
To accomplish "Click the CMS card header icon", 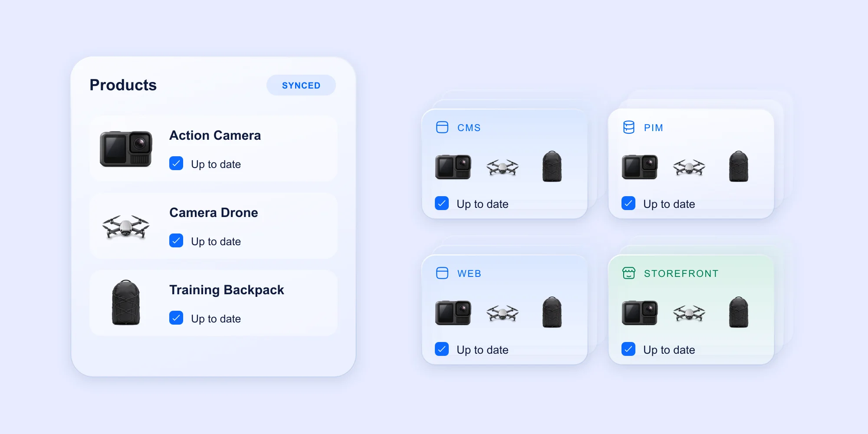I will (x=442, y=127).
